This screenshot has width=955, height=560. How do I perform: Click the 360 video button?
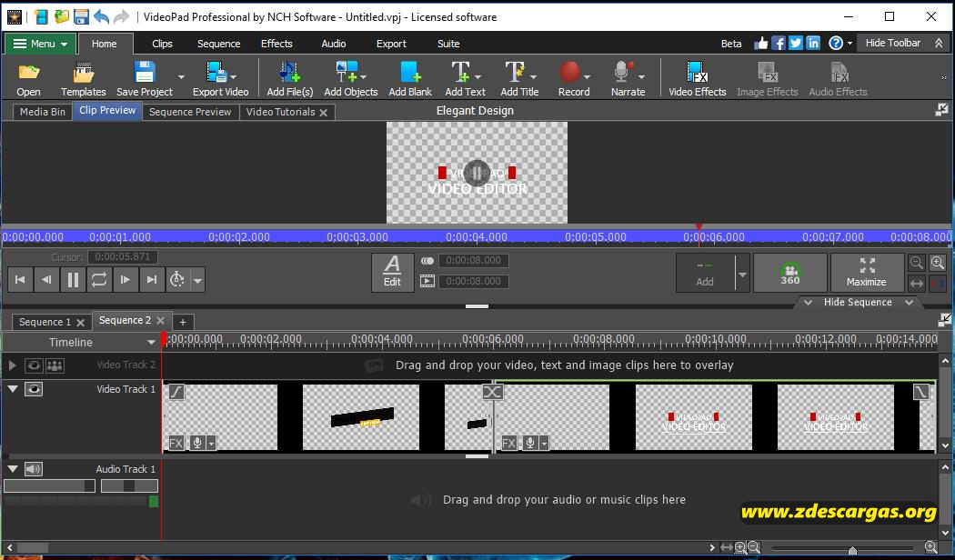(790, 273)
